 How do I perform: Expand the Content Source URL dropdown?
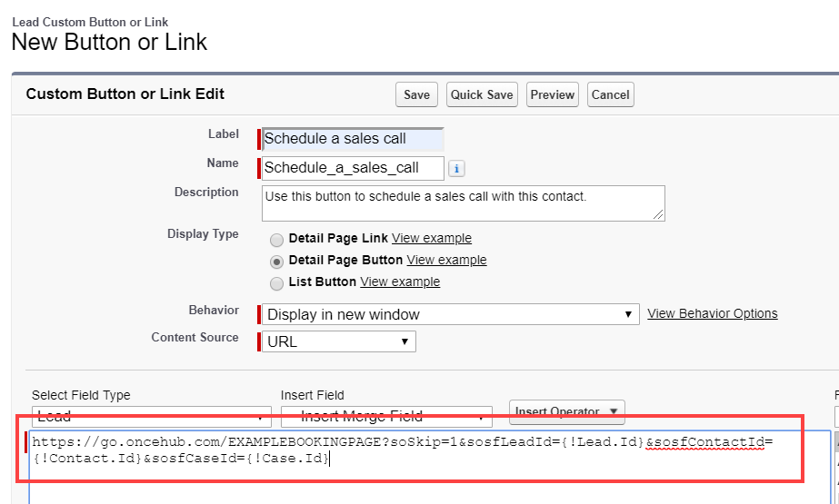coord(338,341)
